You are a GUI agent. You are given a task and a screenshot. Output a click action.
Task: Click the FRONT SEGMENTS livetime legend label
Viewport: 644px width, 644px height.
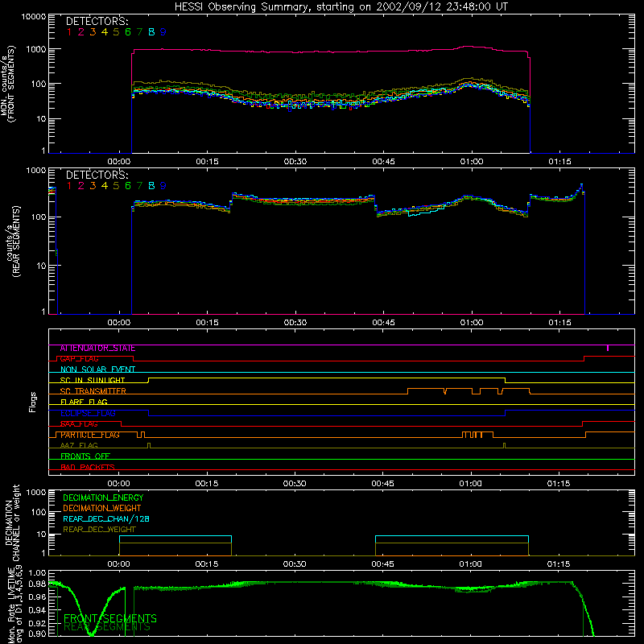point(110,618)
